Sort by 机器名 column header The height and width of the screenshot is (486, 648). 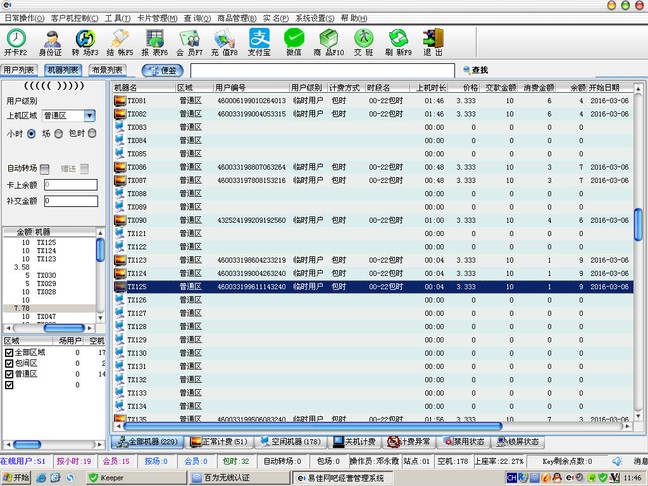(143, 88)
